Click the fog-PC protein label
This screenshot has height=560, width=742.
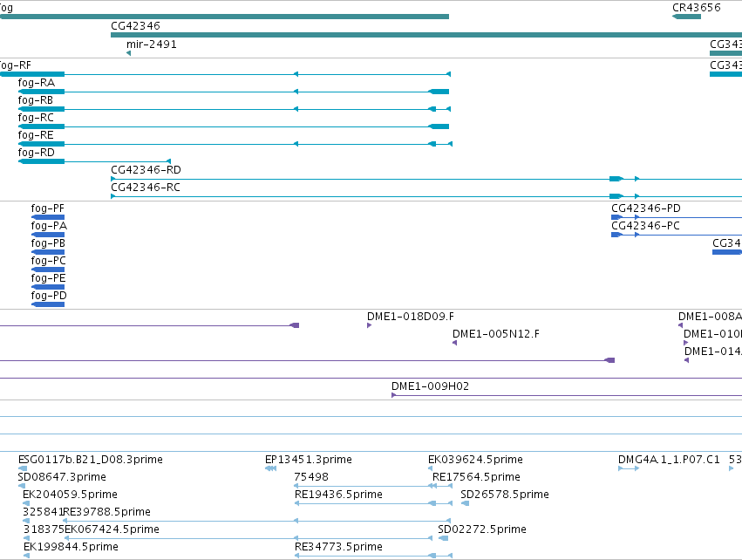tap(48, 261)
